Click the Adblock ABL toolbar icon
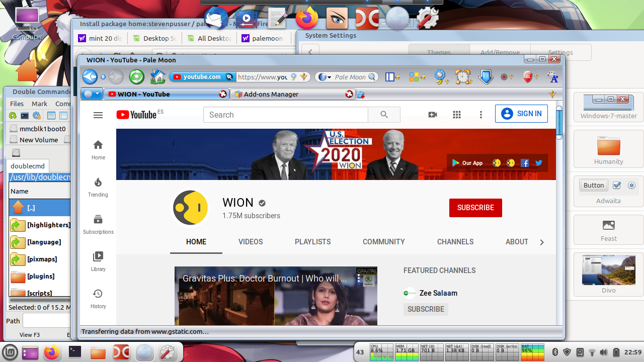The image size is (644, 362). tap(527, 77)
